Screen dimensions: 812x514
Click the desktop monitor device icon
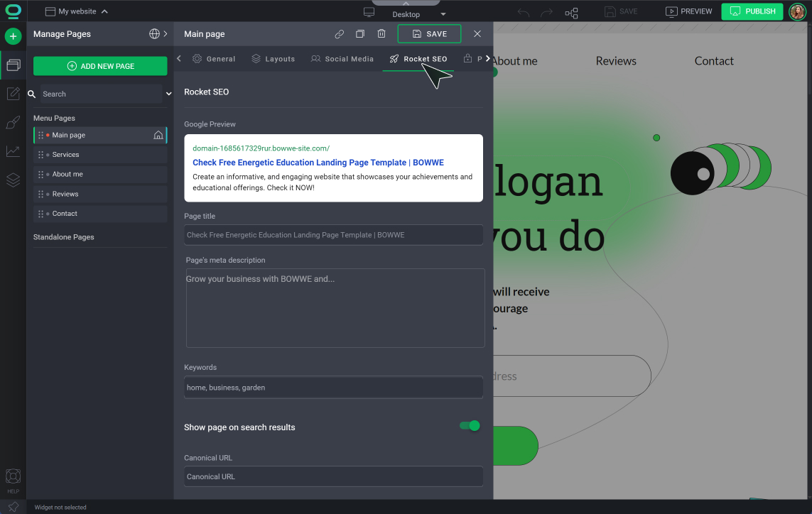click(369, 12)
